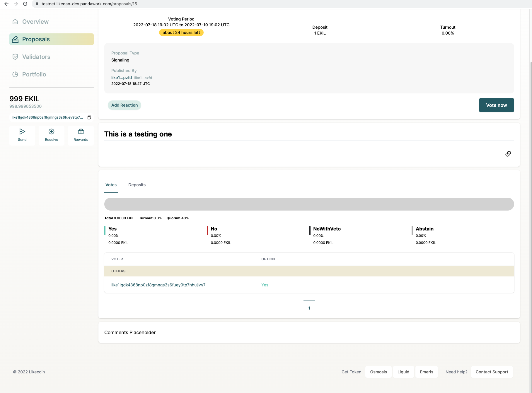Open the Portfolio section
This screenshot has width=532, height=393.
point(34,74)
